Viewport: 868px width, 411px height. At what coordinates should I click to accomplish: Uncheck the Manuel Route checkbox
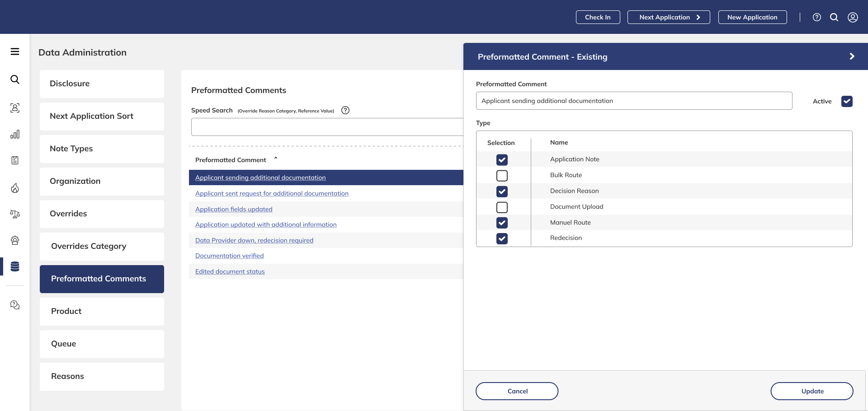pyautogui.click(x=502, y=223)
